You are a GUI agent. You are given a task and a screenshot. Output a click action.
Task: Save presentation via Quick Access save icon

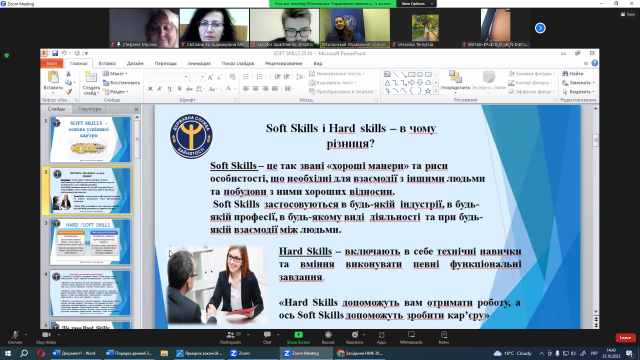point(55,53)
